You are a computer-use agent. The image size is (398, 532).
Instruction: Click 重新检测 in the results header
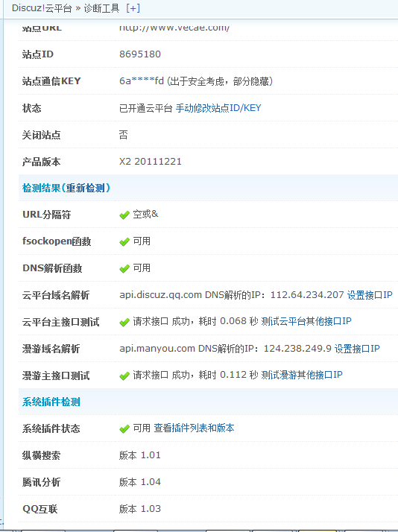[86, 188]
